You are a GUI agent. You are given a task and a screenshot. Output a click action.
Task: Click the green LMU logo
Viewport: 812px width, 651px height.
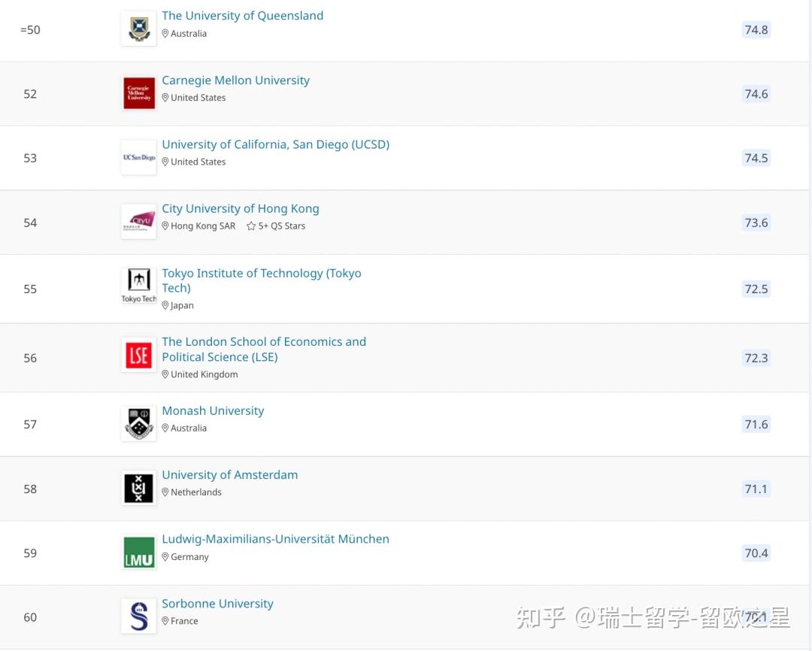pyautogui.click(x=139, y=552)
